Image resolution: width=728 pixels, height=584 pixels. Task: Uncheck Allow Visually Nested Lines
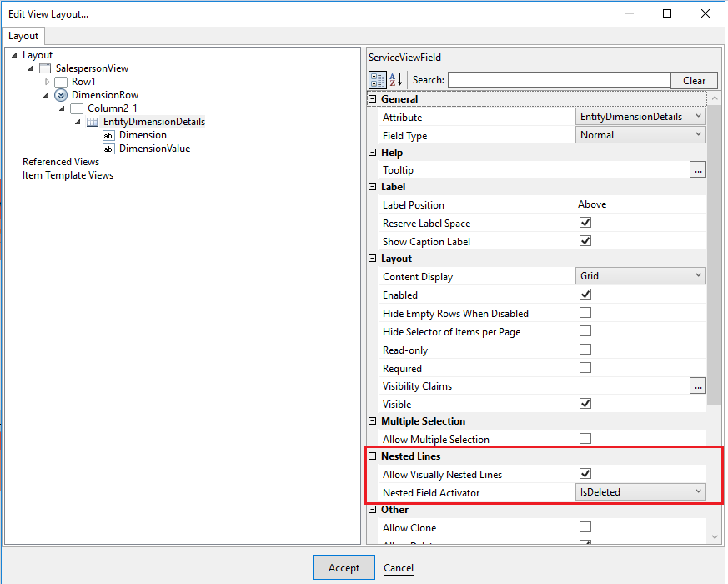click(585, 473)
